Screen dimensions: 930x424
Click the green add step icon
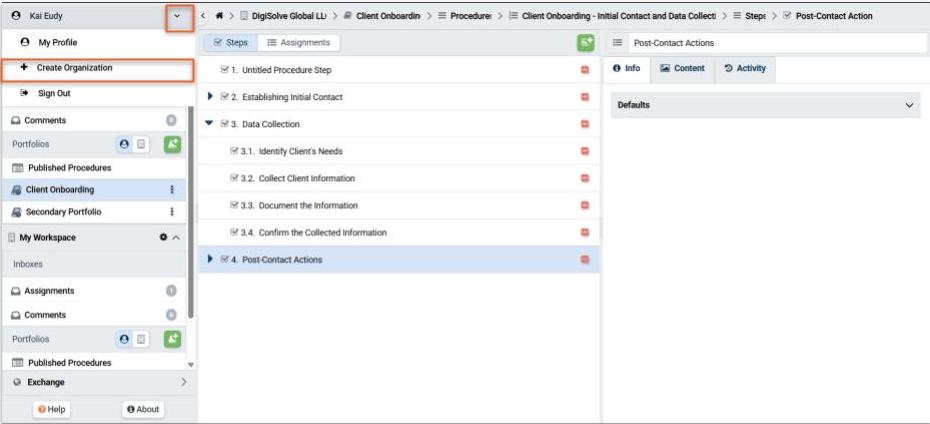(585, 43)
